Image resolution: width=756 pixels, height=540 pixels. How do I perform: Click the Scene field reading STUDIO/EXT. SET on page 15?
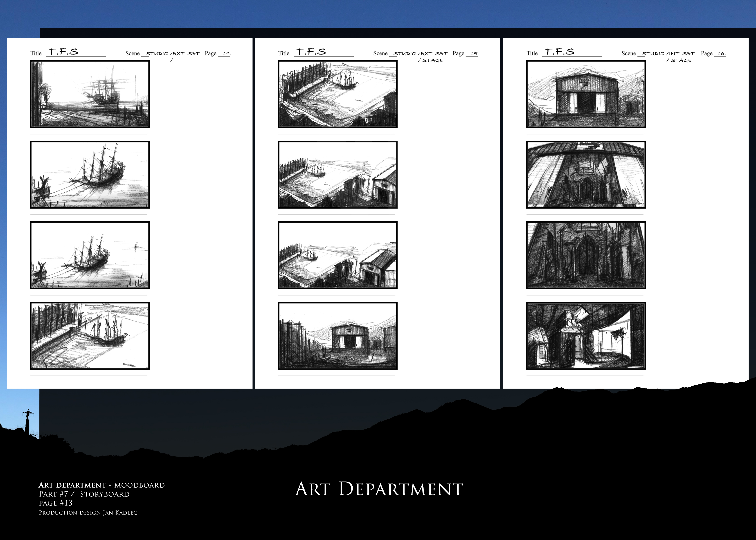point(420,53)
